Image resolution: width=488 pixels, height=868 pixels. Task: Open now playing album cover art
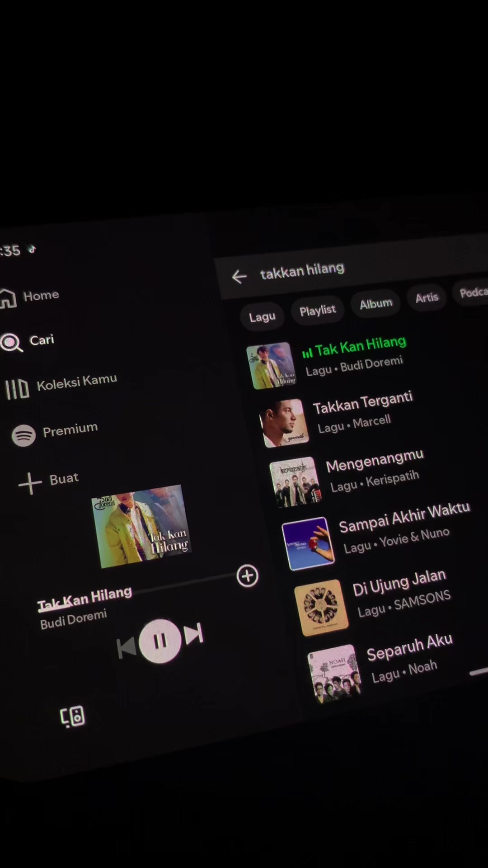(x=142, y=526)
